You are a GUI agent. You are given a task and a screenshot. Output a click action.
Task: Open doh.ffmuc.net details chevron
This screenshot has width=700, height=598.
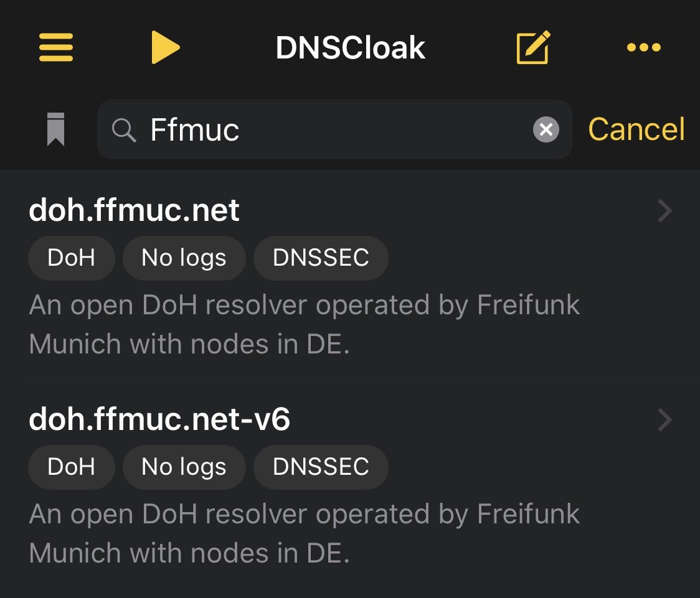click(665, 212)
